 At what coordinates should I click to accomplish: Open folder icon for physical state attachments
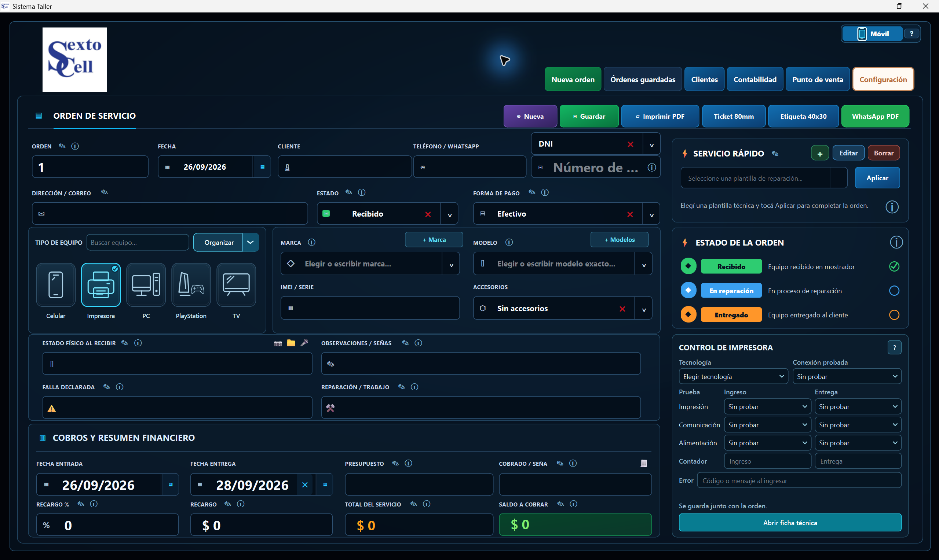point(291,343)
